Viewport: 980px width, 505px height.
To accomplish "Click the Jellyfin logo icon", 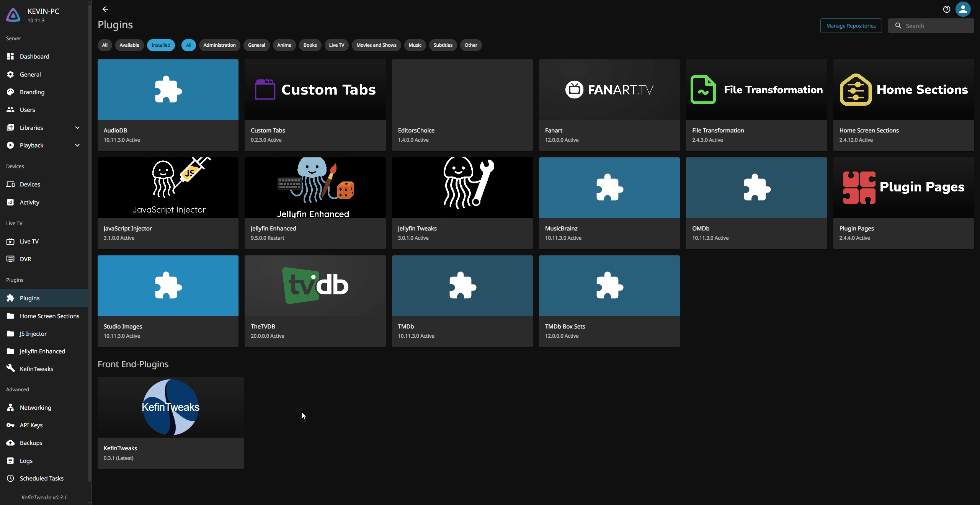I will [13, 15].
